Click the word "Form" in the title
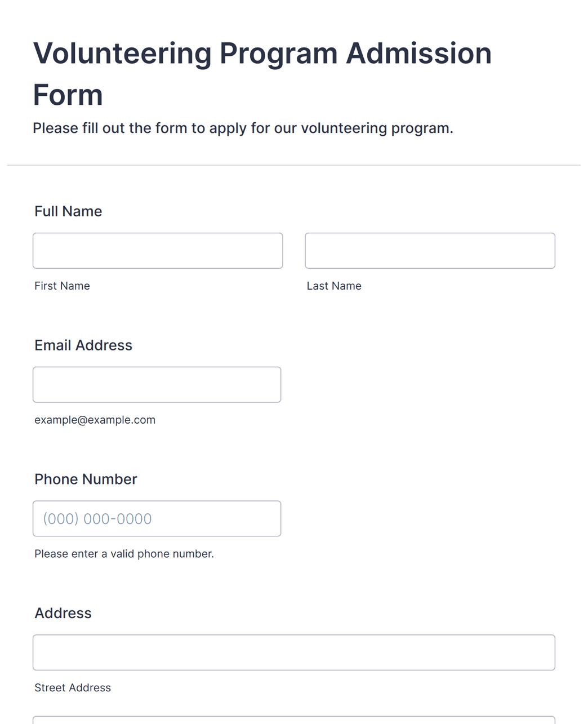588x724 pixels. pyautogui.click(x=68, y=95)
